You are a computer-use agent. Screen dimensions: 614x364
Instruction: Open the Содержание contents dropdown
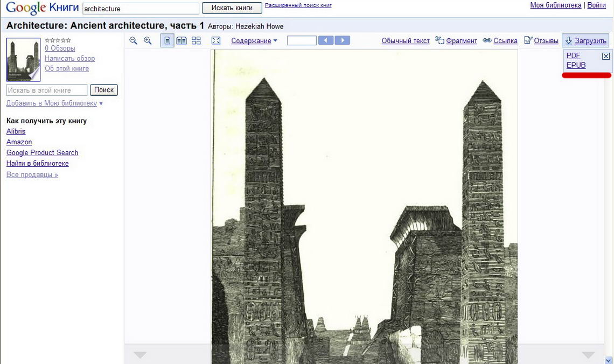(x=254, y=40)
